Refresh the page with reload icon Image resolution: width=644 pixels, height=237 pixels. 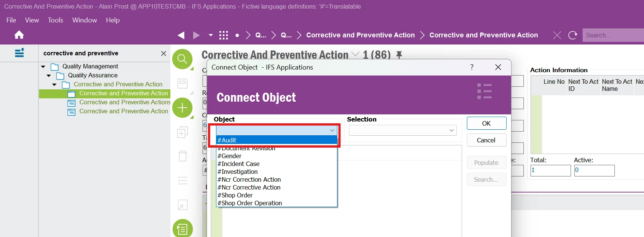click(572, 35)
